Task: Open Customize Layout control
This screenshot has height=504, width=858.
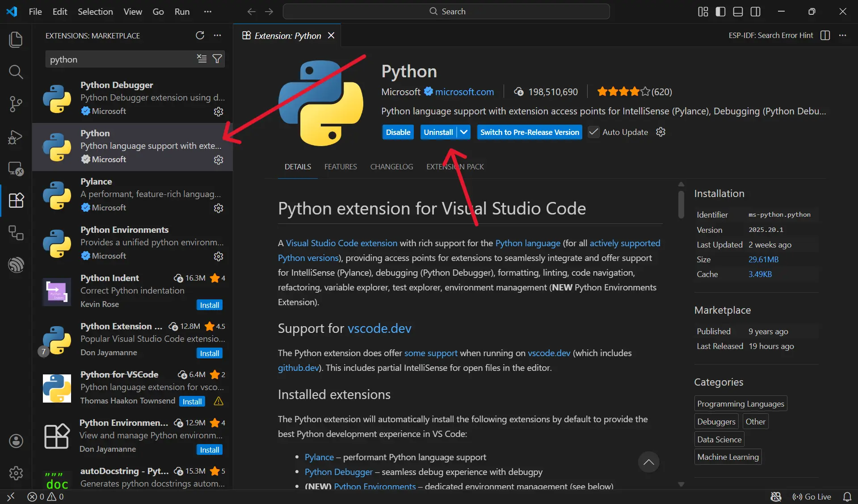Action: 703,12
